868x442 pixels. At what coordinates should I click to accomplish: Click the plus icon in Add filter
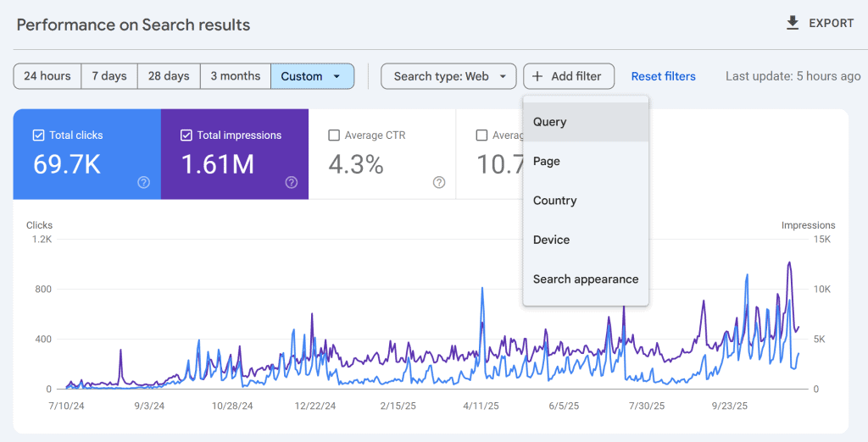pos(537,76)
